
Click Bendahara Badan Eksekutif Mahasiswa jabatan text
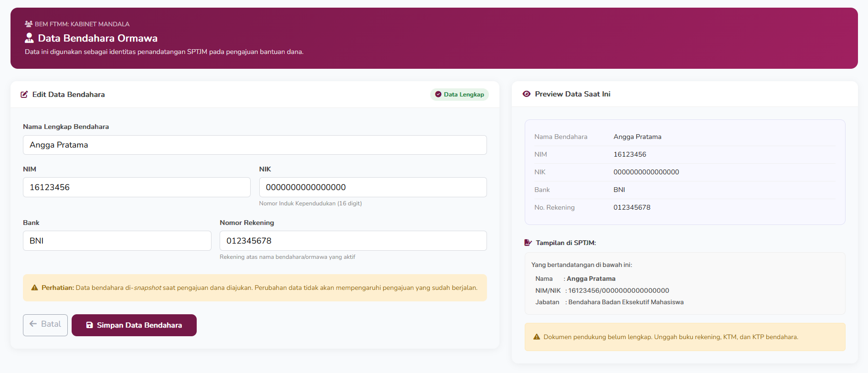click(x=626, y=302)
